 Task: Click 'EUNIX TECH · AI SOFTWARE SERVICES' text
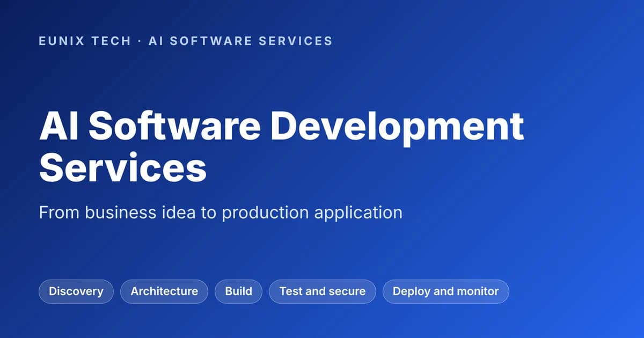point(186,41)
